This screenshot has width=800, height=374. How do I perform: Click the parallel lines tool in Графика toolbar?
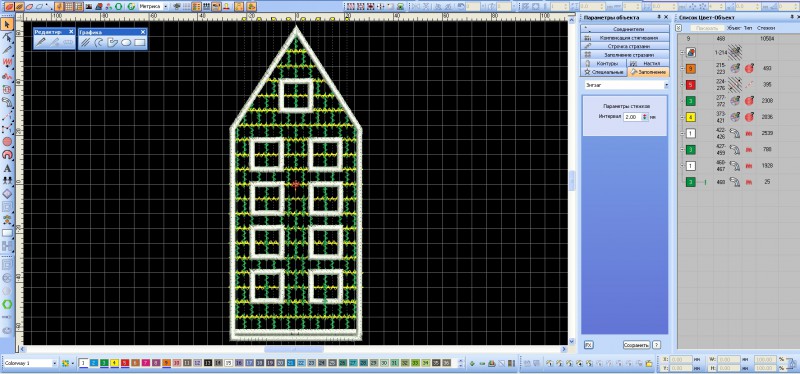(86, 43)
